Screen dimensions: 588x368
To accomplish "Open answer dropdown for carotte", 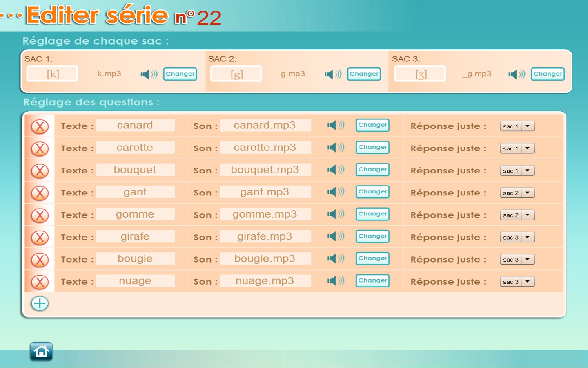I will [517, 148].
